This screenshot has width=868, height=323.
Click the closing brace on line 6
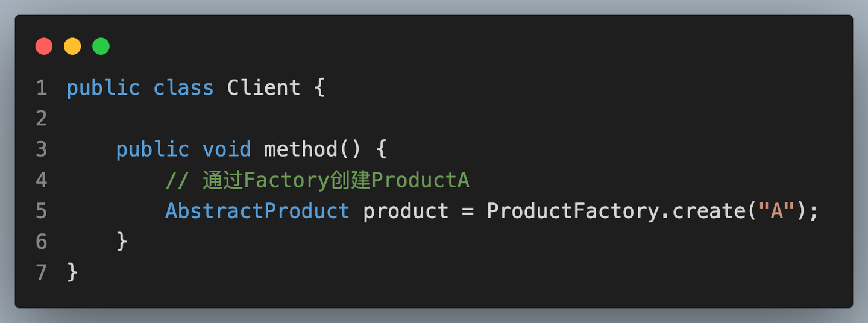click(122, 242)
